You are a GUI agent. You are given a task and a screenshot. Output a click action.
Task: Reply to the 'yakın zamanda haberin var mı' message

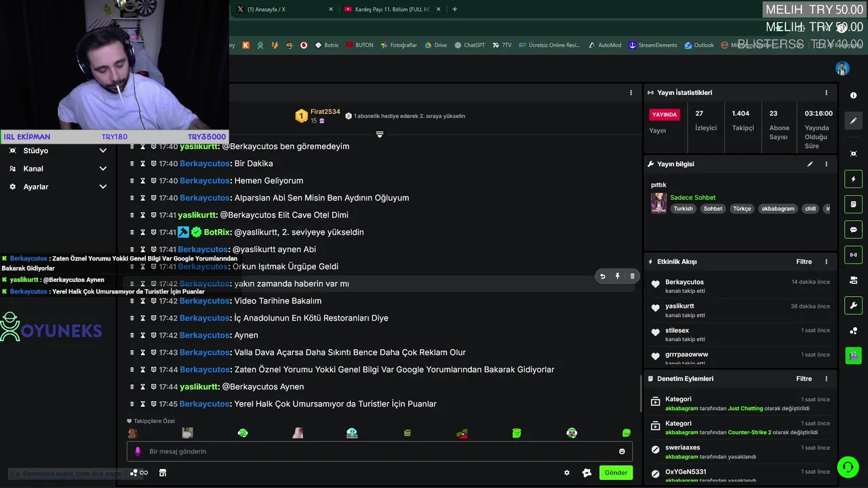[602, 277]
